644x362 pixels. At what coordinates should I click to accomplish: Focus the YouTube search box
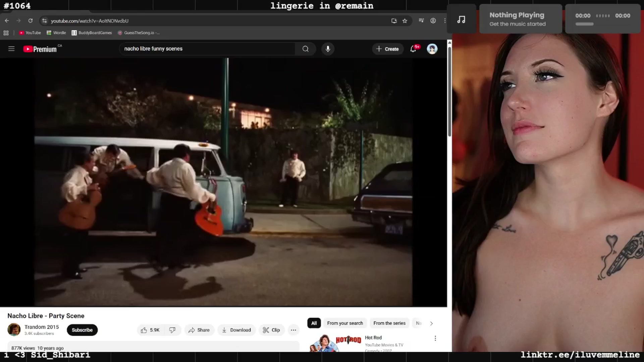[x=207, y=49]
